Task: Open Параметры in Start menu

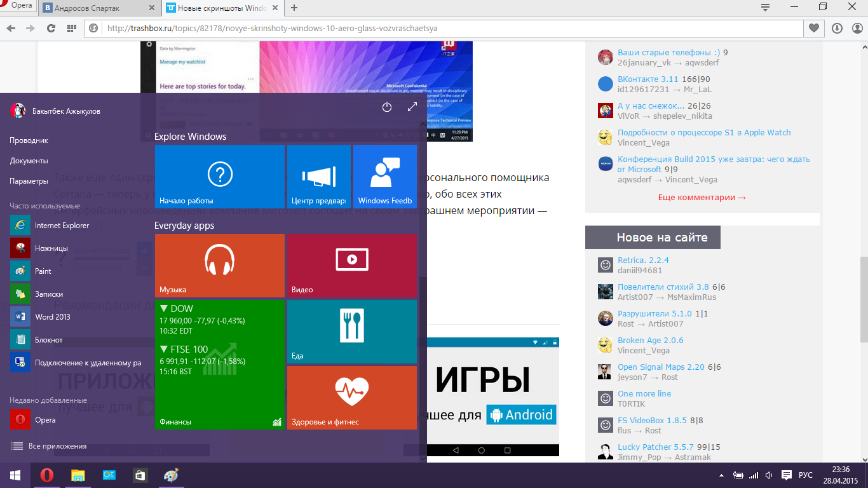Action: pos(29,181)
